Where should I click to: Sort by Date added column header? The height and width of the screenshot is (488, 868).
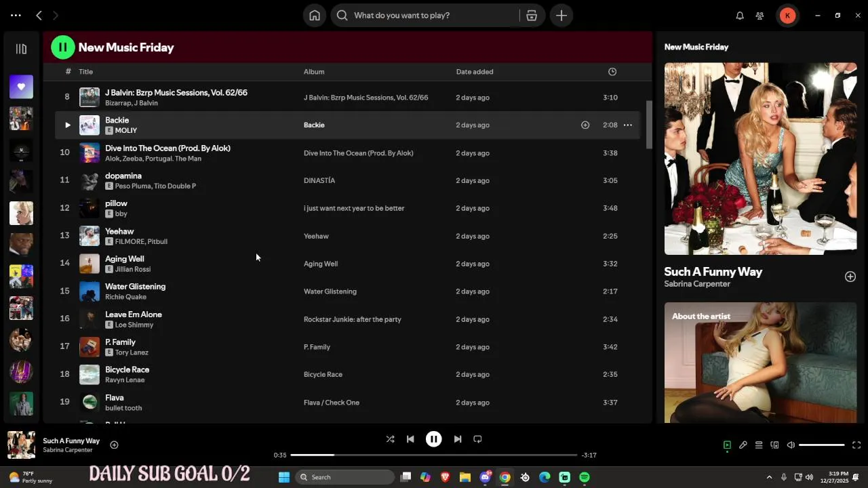pyautogui.click(x=475, y=72)
